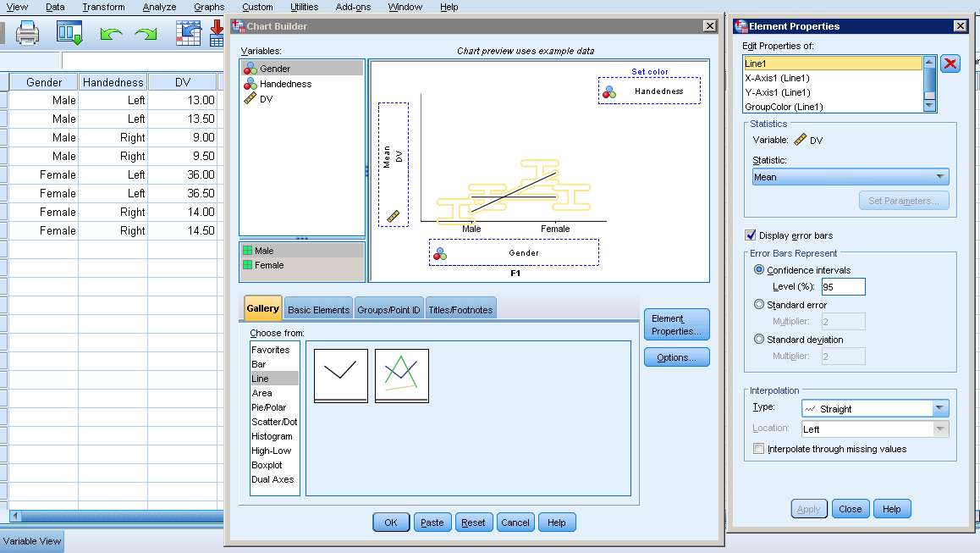
Task: Click the green Undo arrow
Action: [x=111, y=34]
